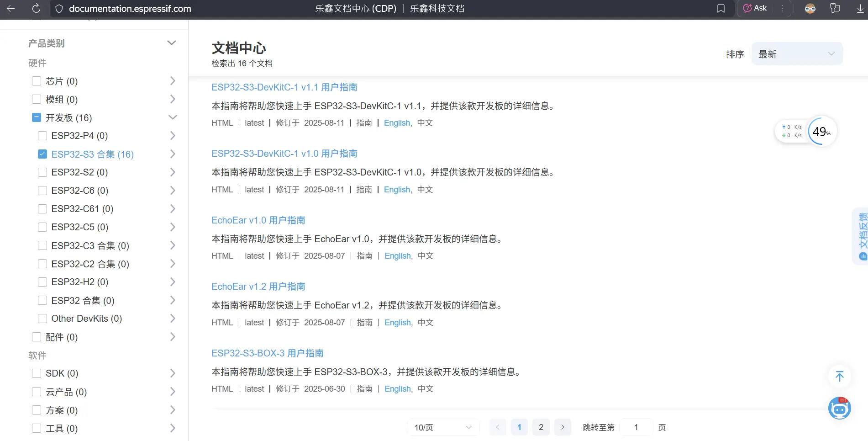Check the ESP32-C61 (0) checkbox

[42, 209]
